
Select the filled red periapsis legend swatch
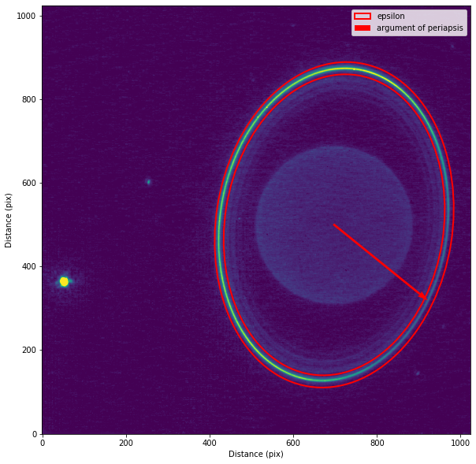pos(363,28)
